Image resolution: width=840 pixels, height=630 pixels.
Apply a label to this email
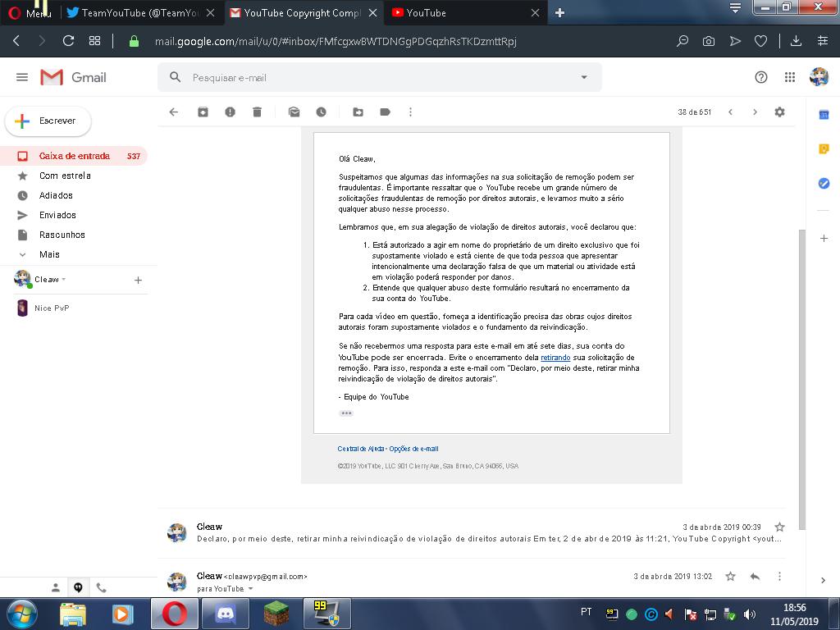pos(385,112)
